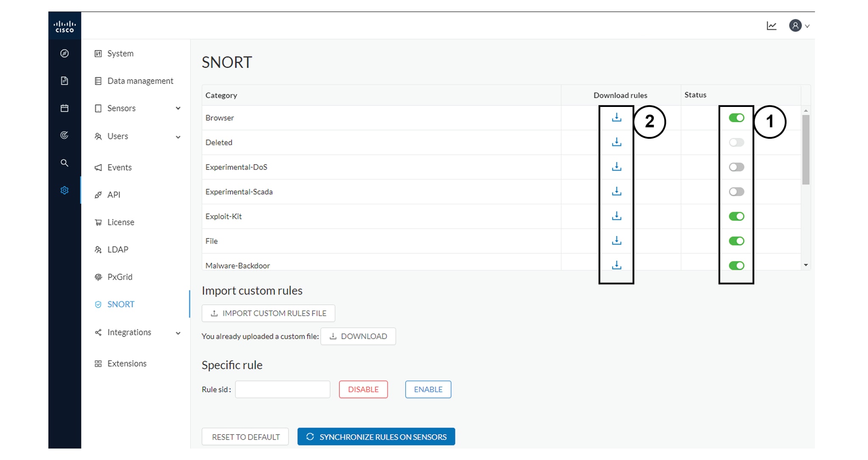
Task: Click the Events megaphone icon
Action: (x=98, y=168)
